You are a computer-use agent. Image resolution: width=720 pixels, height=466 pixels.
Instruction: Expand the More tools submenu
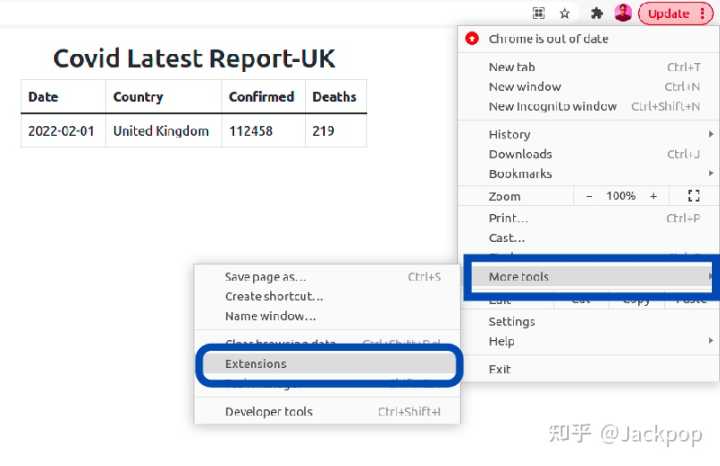click(x=592, y=277)
